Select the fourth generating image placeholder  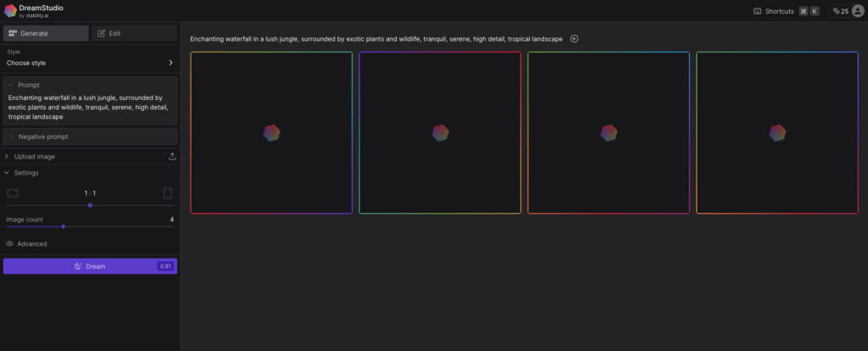(x=777, y=133)
